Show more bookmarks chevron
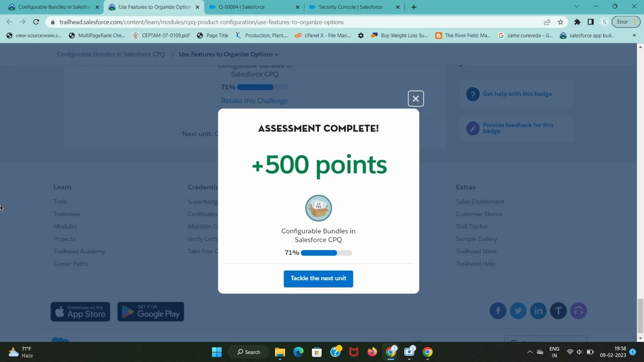 pos(634,36)
